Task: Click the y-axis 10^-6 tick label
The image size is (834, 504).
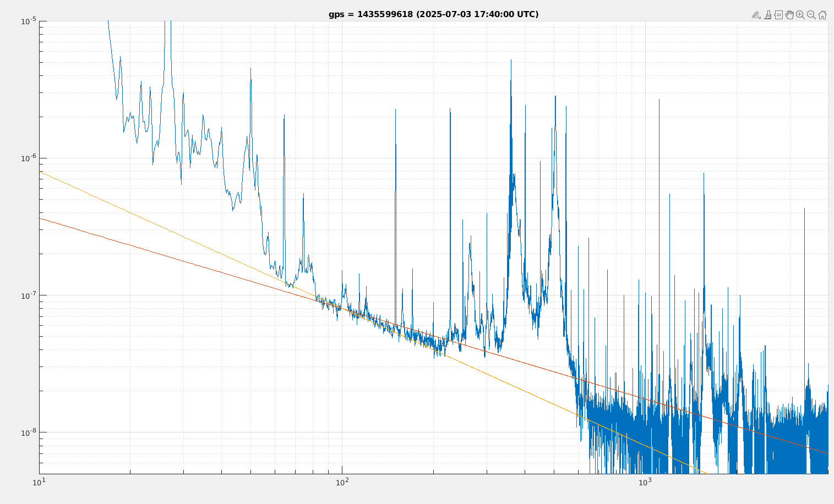Action: pos(29,158)
